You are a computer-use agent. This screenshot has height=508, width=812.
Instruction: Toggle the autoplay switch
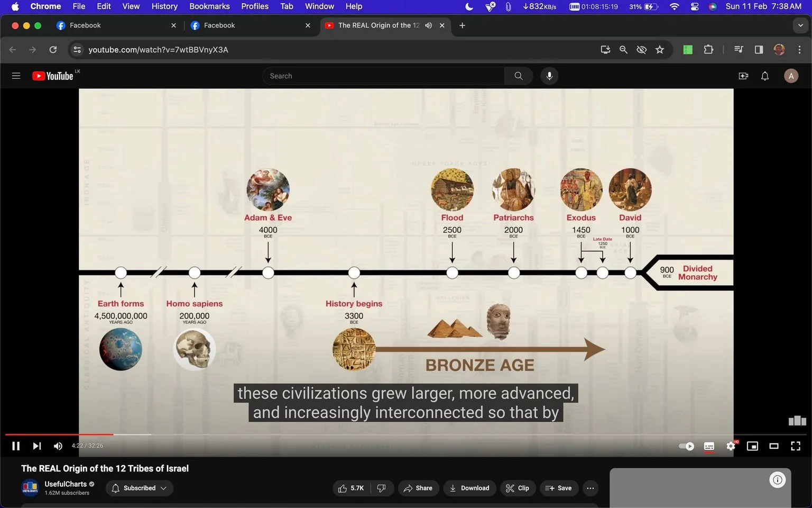pyautogui.click(x=686, y=446)
